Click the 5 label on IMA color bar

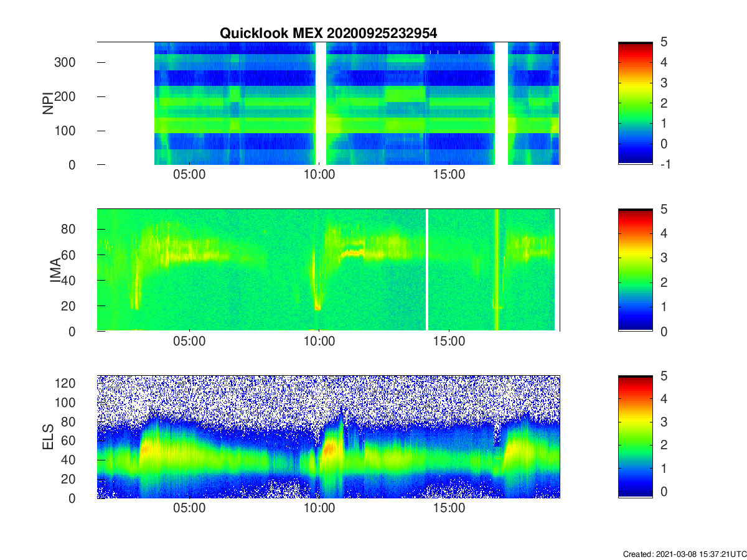[664, 208]
